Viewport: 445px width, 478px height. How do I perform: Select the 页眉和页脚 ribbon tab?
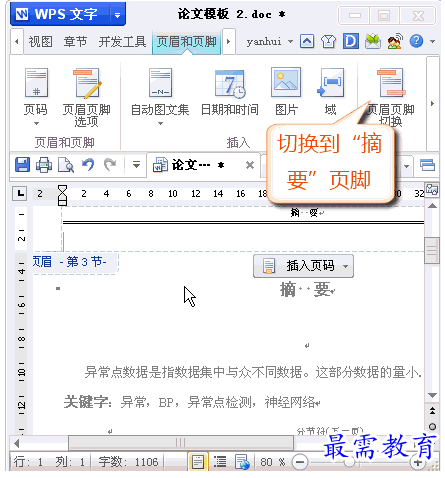coord(186,42)
